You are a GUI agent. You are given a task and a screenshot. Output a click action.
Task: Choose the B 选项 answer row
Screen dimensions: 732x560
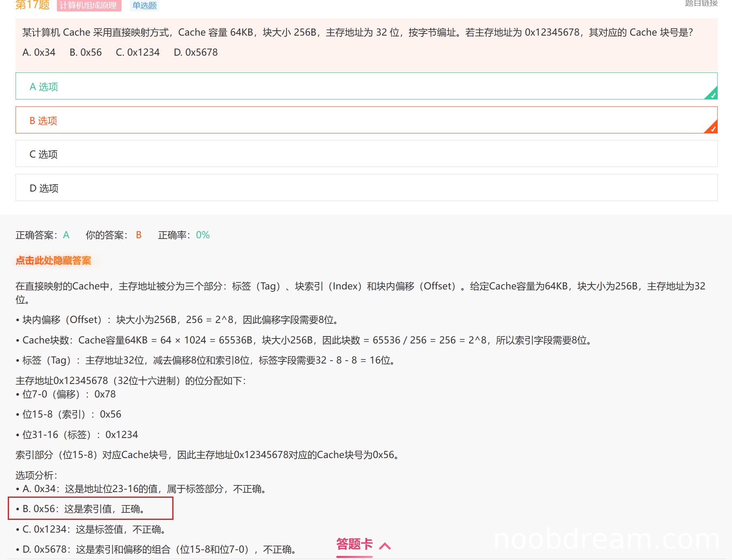coord(366,120)
